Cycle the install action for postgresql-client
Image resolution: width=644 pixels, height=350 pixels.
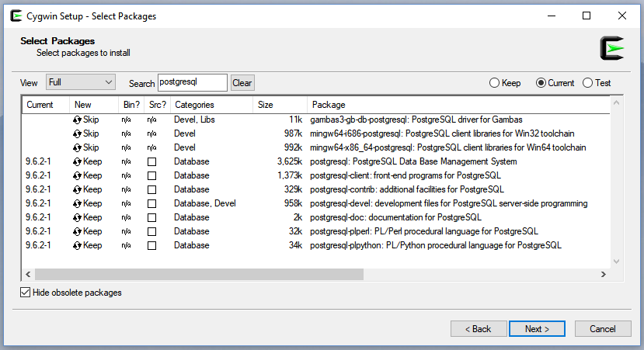tap(77, 175)
